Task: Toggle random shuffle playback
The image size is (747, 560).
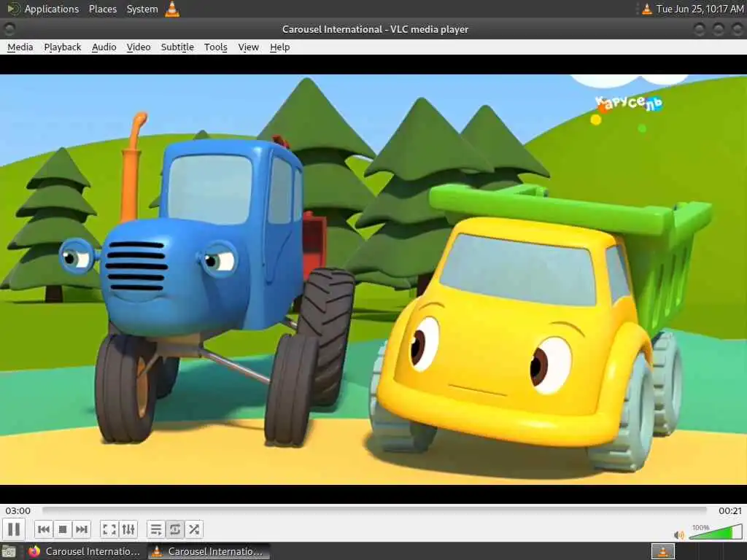Action: pyautogui.click(x=194, y=529)
